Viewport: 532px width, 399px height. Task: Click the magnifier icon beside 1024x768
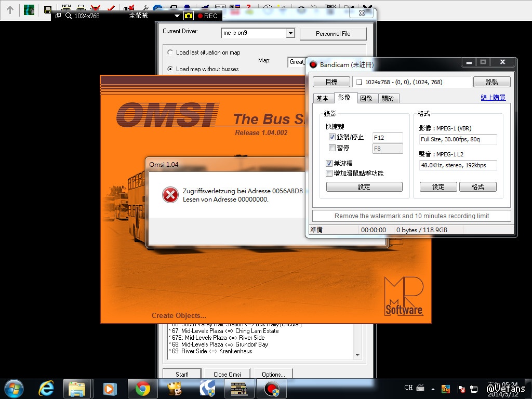tap(69, 16)
